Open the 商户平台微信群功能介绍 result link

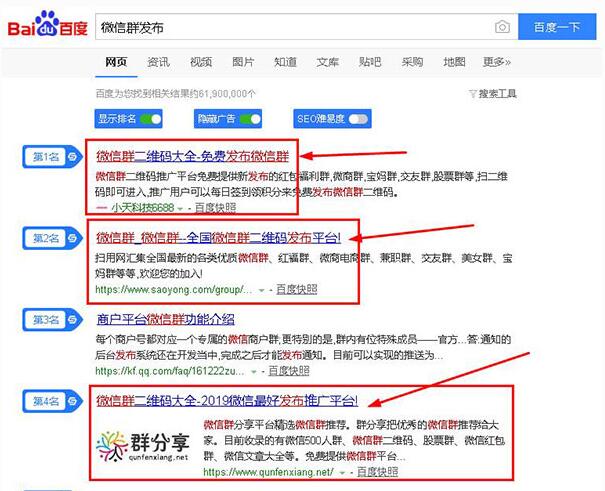tap(164, 320)
